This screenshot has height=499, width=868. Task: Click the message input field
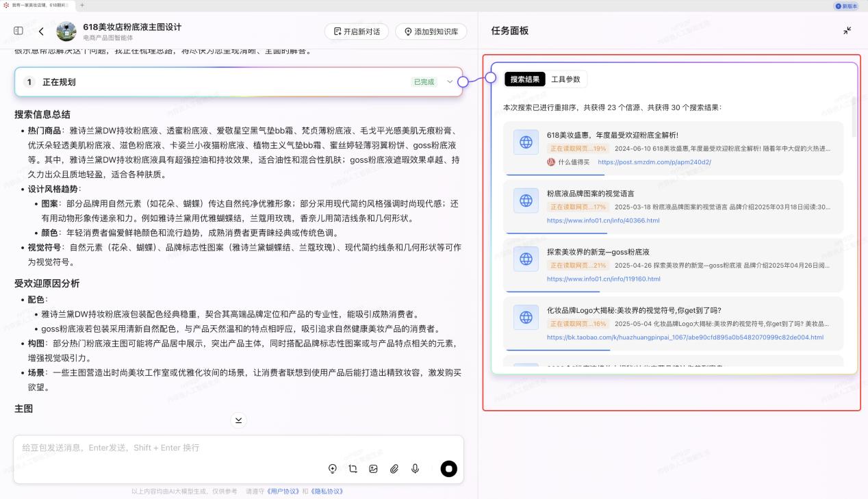point(171,448)
